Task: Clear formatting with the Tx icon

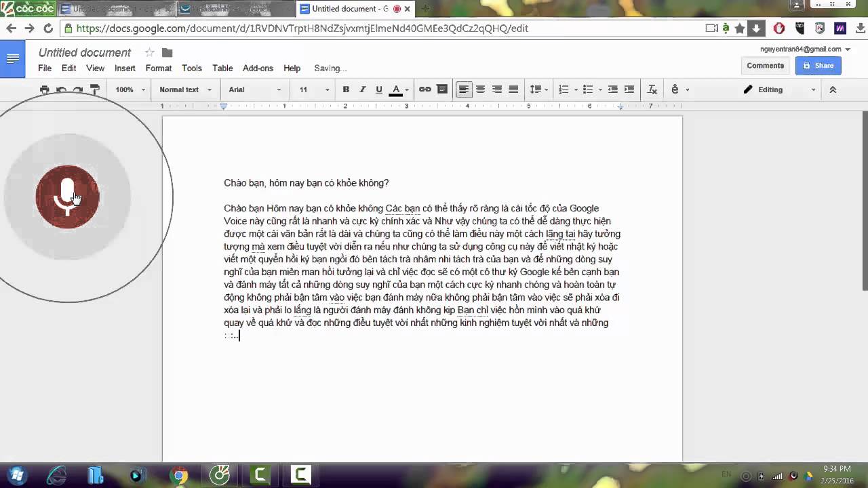Action: tap(652, 89)
